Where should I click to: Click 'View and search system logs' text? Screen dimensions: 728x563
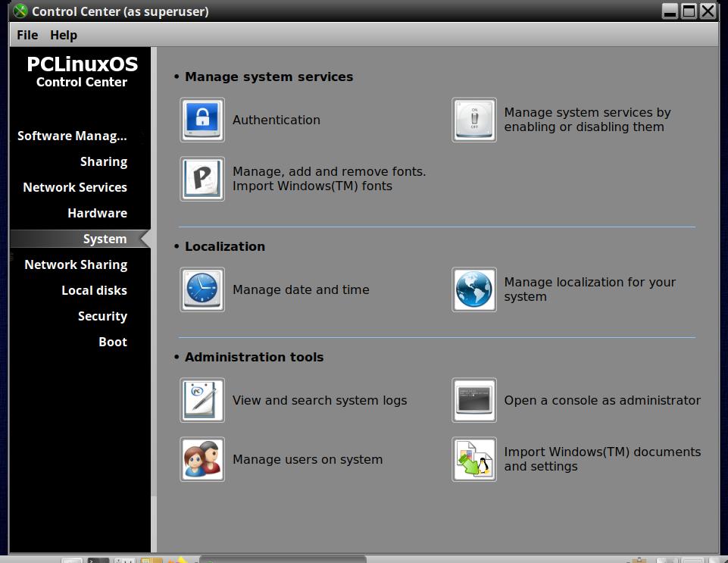point(320,400)
